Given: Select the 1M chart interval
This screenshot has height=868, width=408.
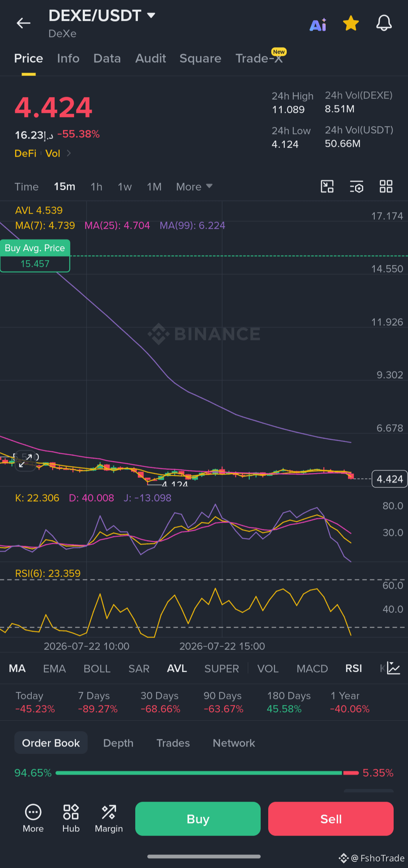Looking at the screenshot, I should coord(154,187).
